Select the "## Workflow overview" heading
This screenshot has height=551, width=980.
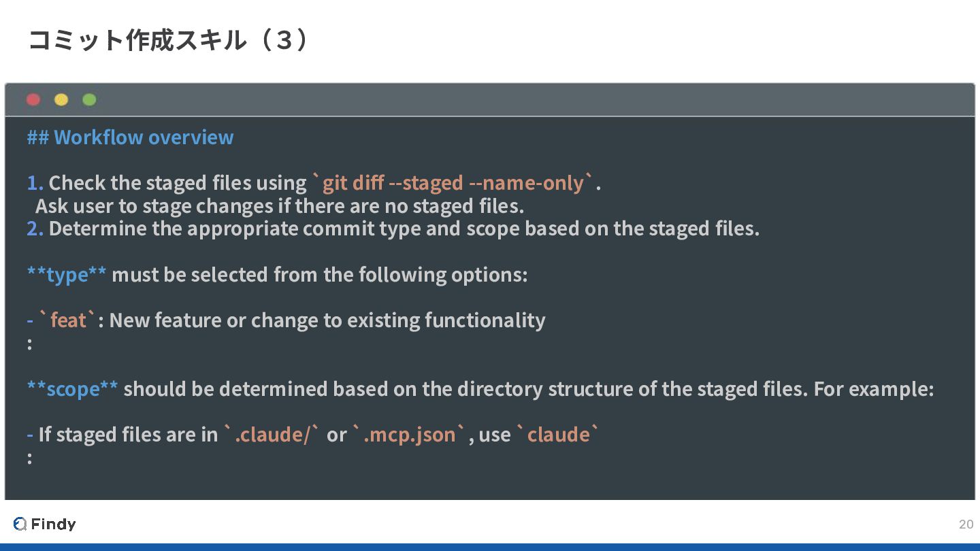coord(130,137)
